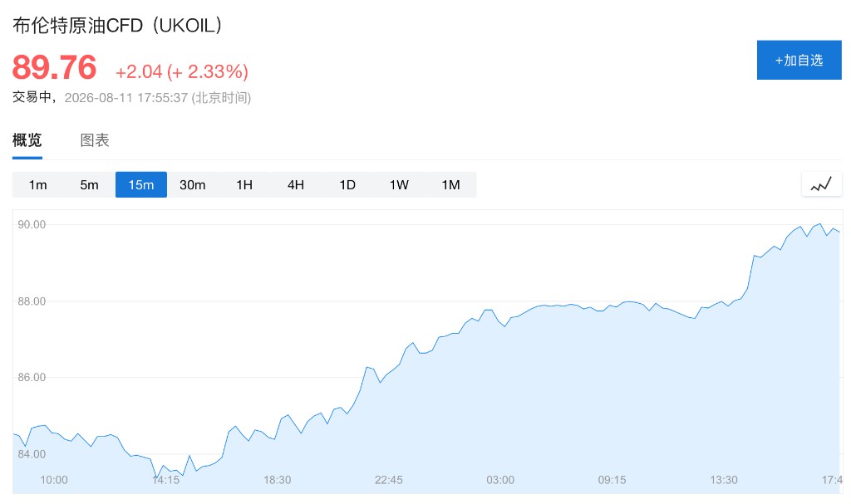Switch to the 图表 tab
Screen dimensions: 851x504
[x=95, y=140]
